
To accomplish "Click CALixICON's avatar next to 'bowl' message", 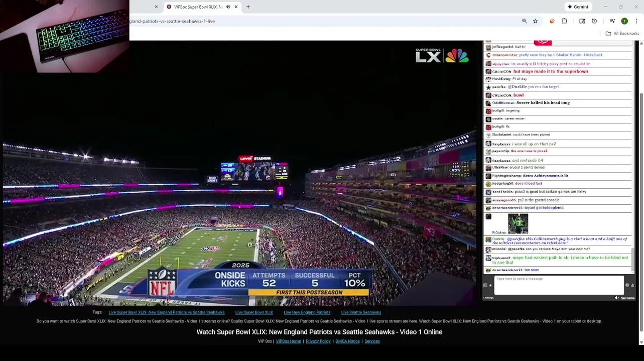I will (488, 95).
